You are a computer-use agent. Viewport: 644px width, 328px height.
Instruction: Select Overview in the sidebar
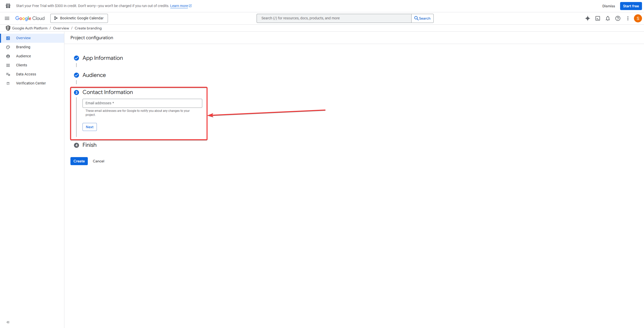32,38
